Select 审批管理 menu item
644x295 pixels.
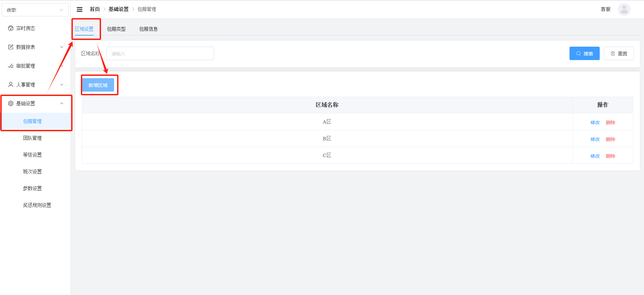point(35,66)
